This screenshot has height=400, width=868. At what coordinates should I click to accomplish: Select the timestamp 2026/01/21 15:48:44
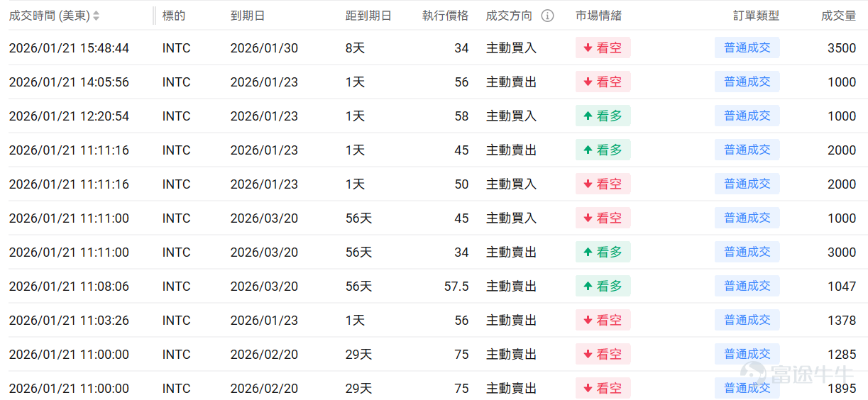69,48
